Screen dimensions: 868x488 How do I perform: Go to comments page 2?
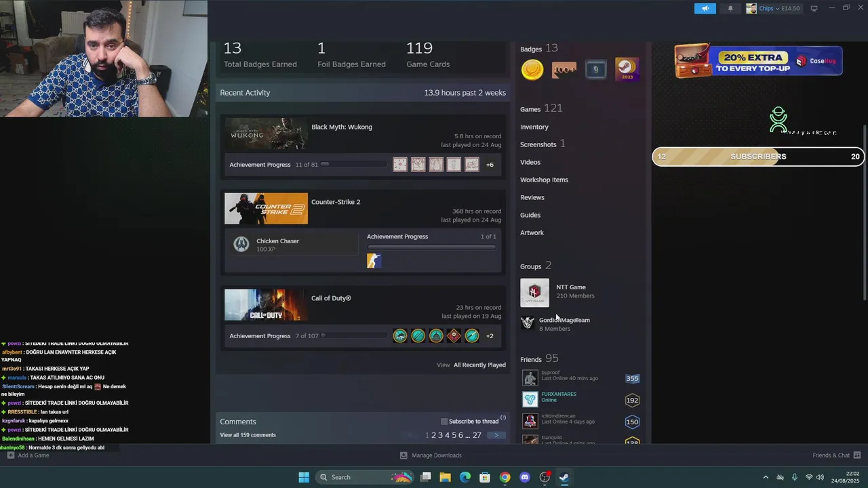(434, 435)
